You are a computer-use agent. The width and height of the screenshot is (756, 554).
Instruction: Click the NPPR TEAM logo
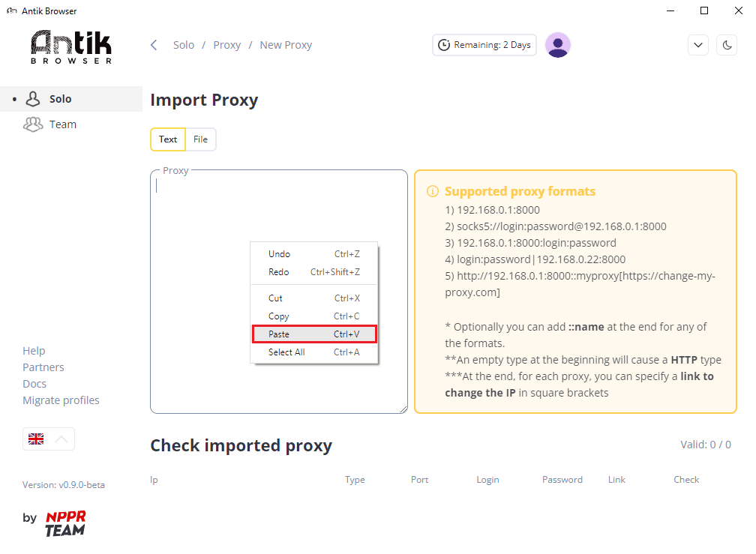click(65, 524)
